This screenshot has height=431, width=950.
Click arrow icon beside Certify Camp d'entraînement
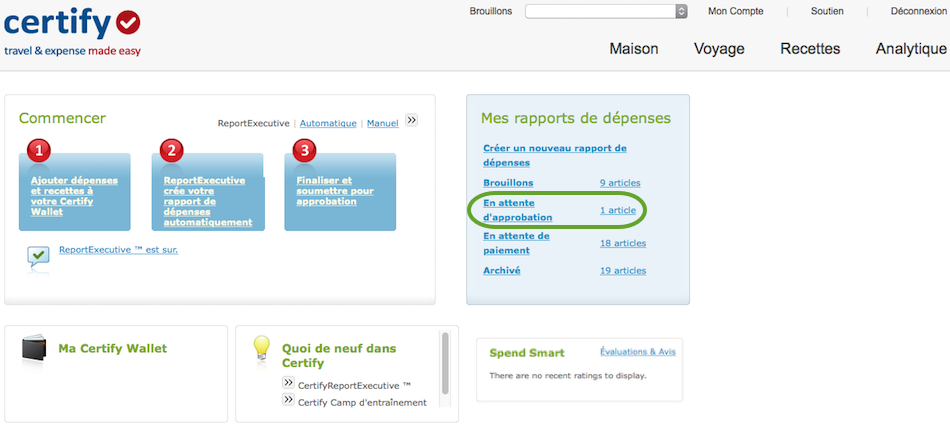[288, 399]
